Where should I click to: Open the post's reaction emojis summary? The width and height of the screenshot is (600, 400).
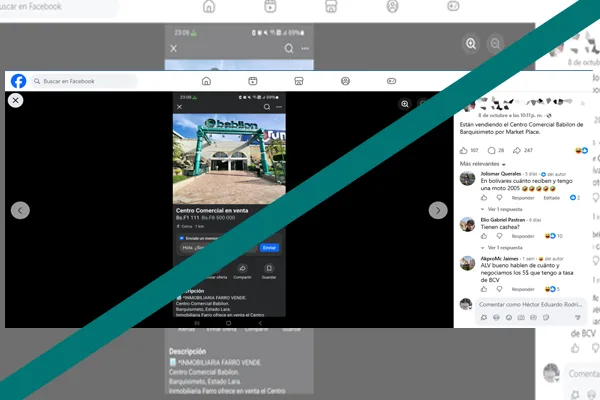(x=582, y=150)
